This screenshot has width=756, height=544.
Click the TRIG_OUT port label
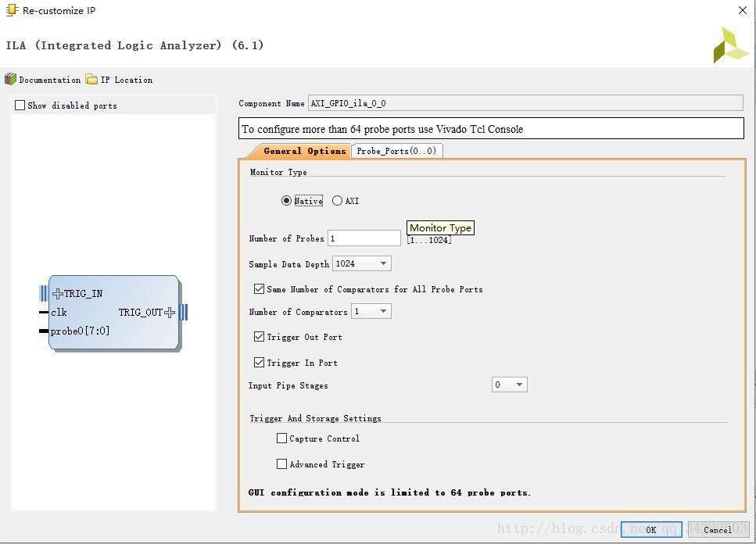click(140, 312)
